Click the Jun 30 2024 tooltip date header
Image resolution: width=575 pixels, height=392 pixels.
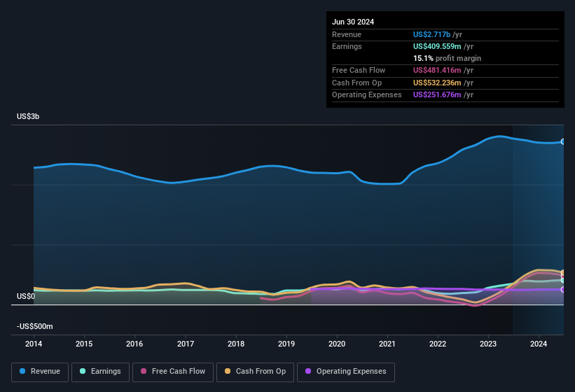point(353,22)
